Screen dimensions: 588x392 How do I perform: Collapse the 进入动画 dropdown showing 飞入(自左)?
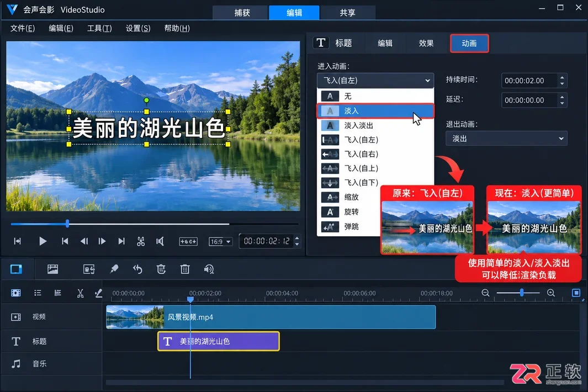[375, 80]
